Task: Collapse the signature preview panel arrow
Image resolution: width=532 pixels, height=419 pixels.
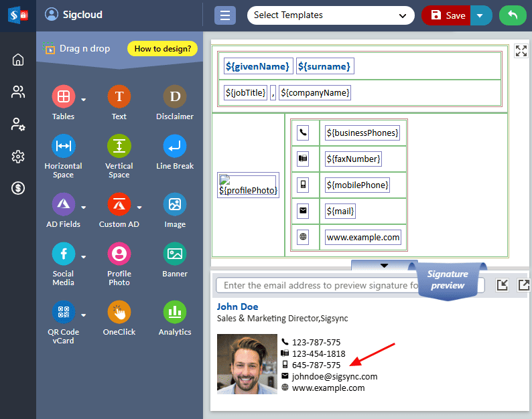Action: pyautogui.click(x=384, y=266)
